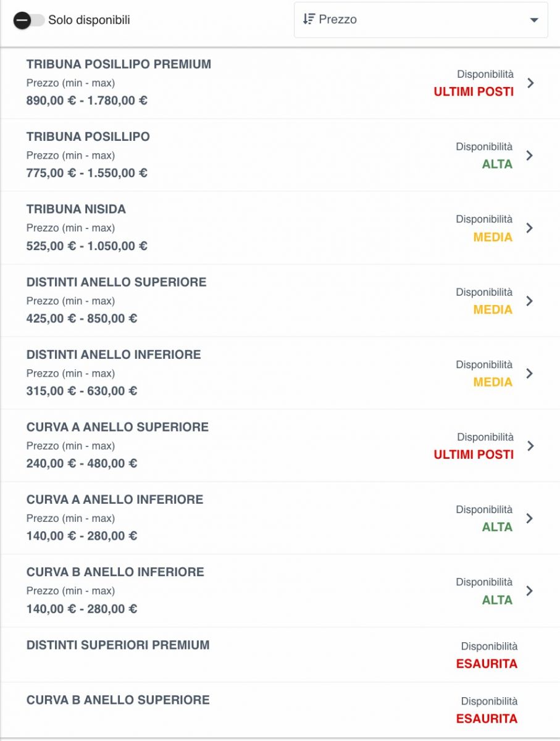Select the DISTINTI SUPERIORI PREMIUM sold-out row
Viewport: 560px width, 741px height.
[280, 655]
